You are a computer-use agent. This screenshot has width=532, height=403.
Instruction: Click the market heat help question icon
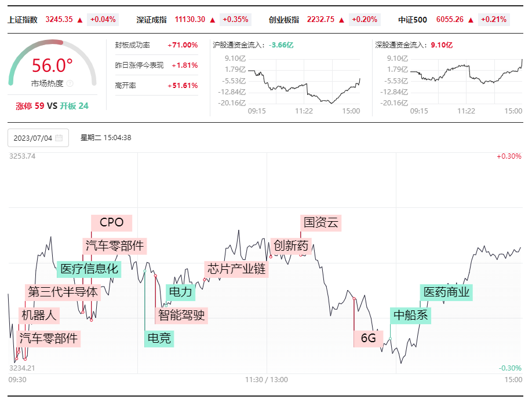(x=70, y=83)
